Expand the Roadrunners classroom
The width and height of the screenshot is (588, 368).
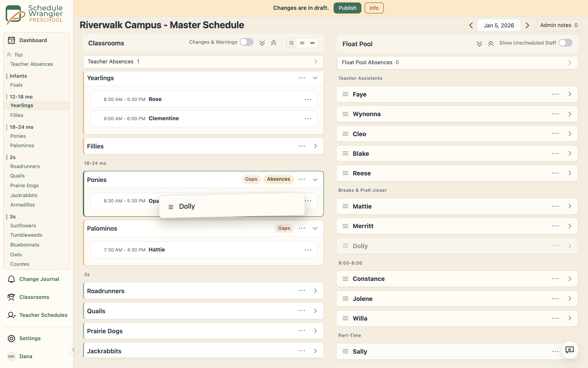tap(315, 291)
